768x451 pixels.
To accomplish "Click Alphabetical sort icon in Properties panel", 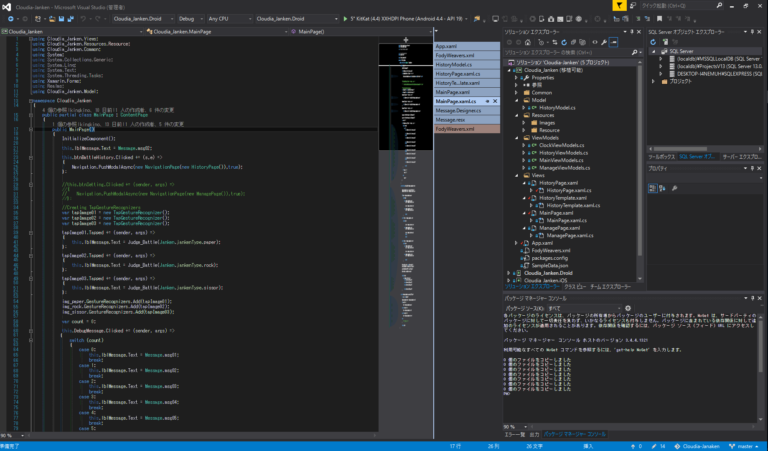I will pyautogui.click(x=662, y=187).
